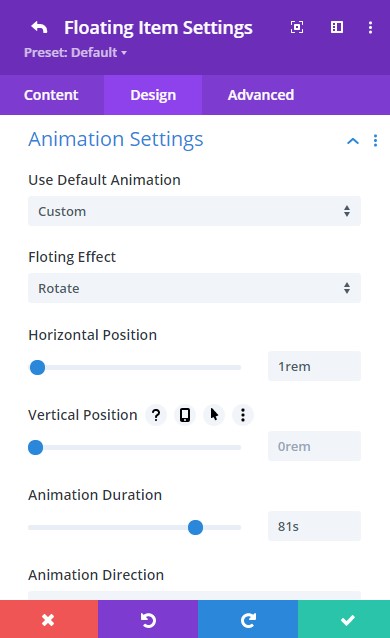This screenshot has width=390, height=638.
Task: Toggle responsive phone icon for Vertical Position
Action: coord(185,415)
